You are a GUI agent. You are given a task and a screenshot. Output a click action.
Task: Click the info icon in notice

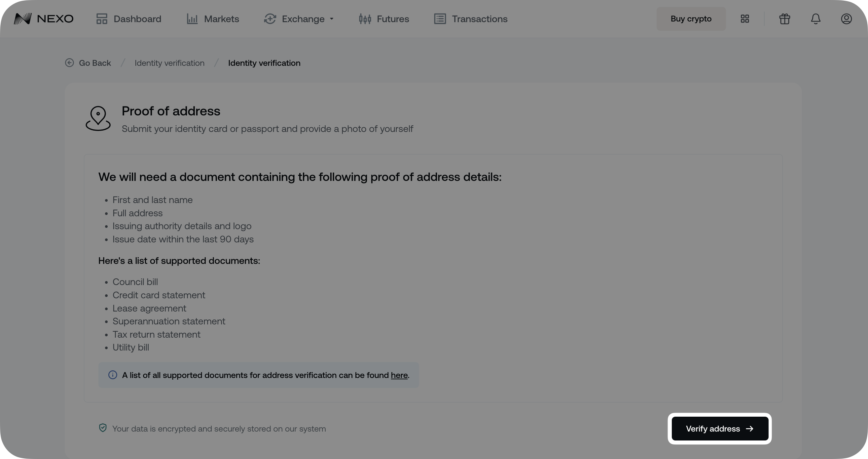113,375
